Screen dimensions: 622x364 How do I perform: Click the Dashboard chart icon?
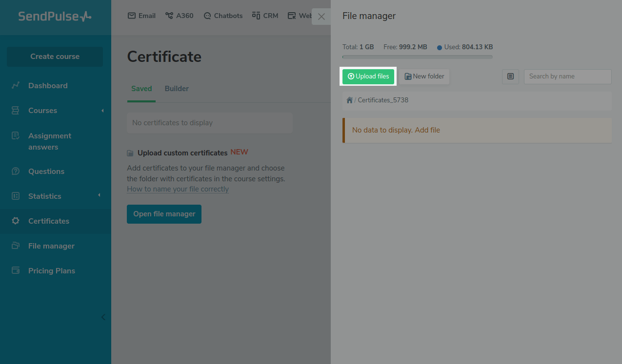click(16, 85)
